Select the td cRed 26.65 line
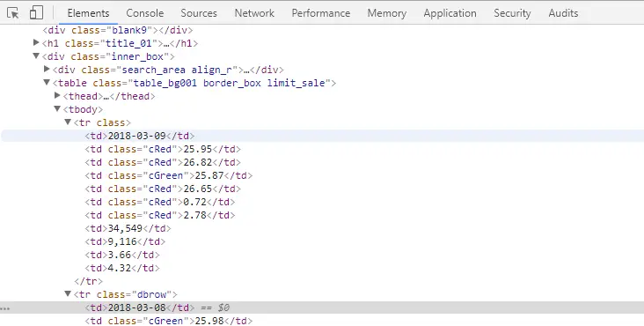Viewport: 644px width, 326px height. pos(163,189)
